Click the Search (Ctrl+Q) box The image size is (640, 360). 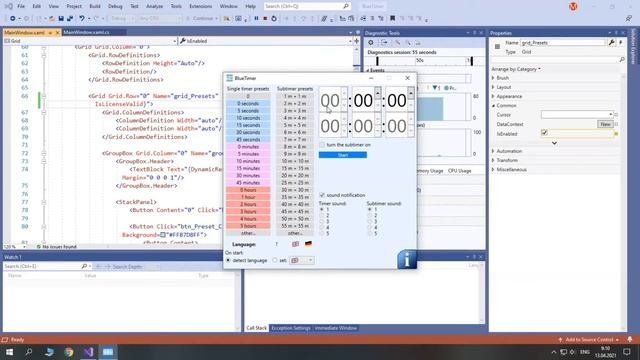click(x=307, y=7)
